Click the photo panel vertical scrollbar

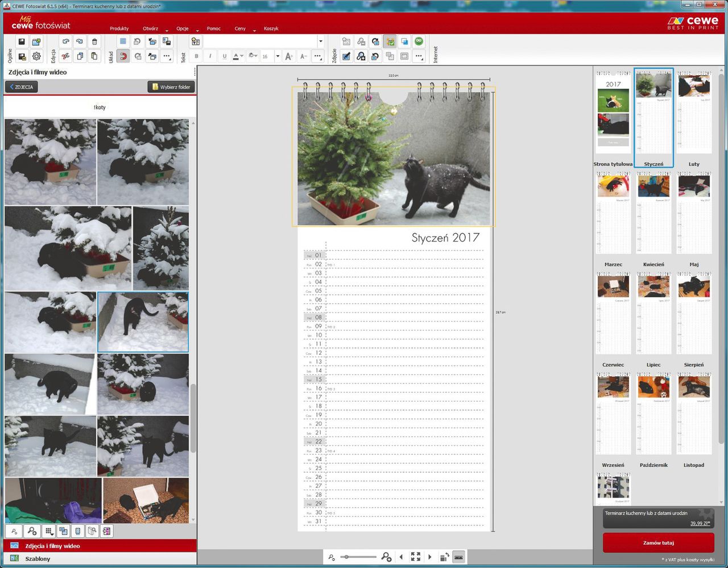[193, 418]
